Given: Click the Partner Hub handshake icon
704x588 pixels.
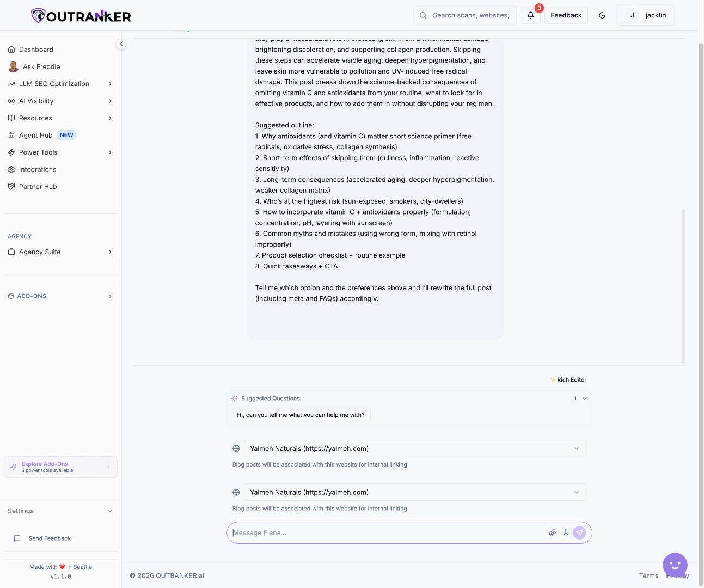Looking at the screenshot, I should (11, 187).
